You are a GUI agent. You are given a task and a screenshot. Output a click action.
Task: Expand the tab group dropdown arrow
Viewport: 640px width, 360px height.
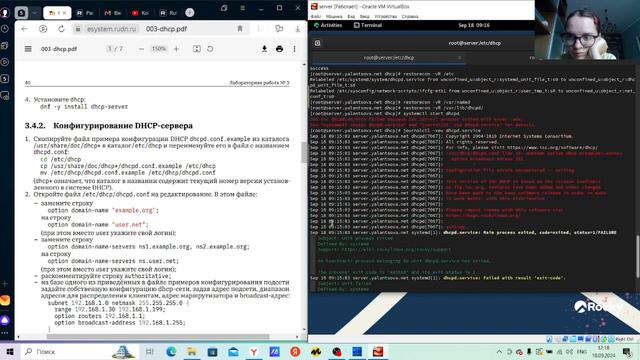[x=35, y=13]
